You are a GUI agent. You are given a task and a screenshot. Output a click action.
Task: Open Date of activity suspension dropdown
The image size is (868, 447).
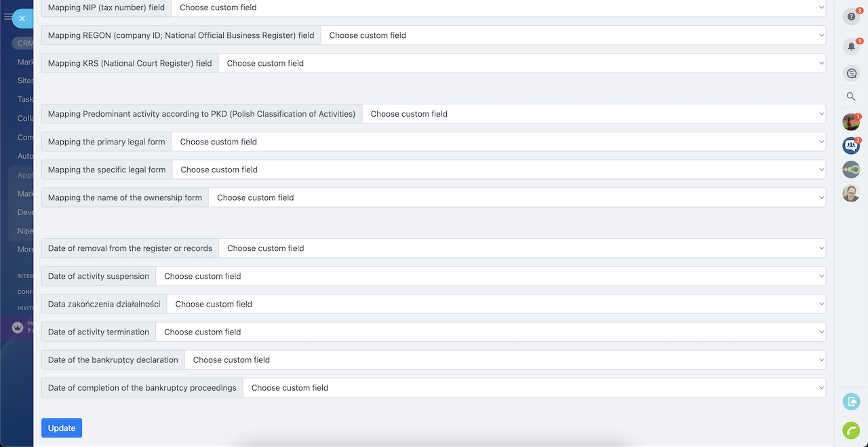tap(490, 276)
